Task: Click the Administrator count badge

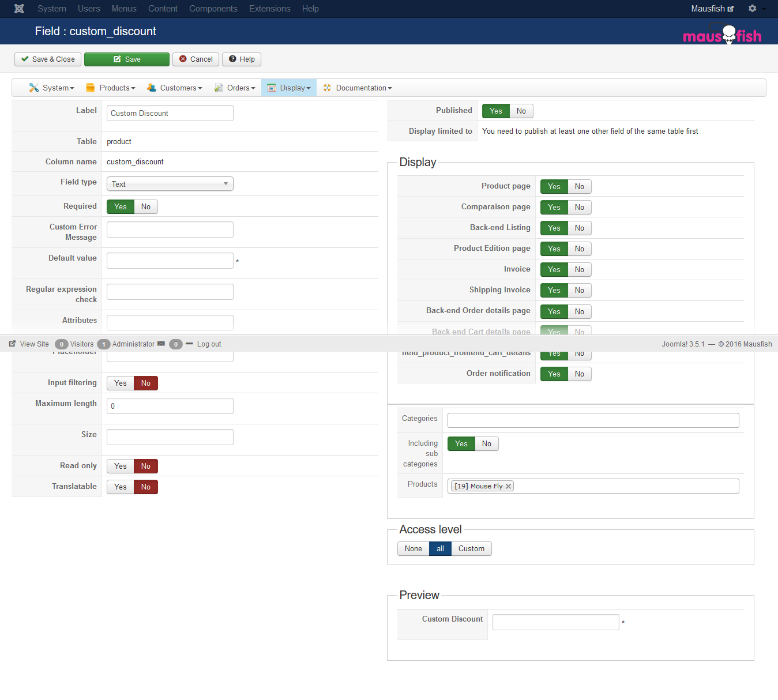Action: pyautogui.click(x=104, y=344)
